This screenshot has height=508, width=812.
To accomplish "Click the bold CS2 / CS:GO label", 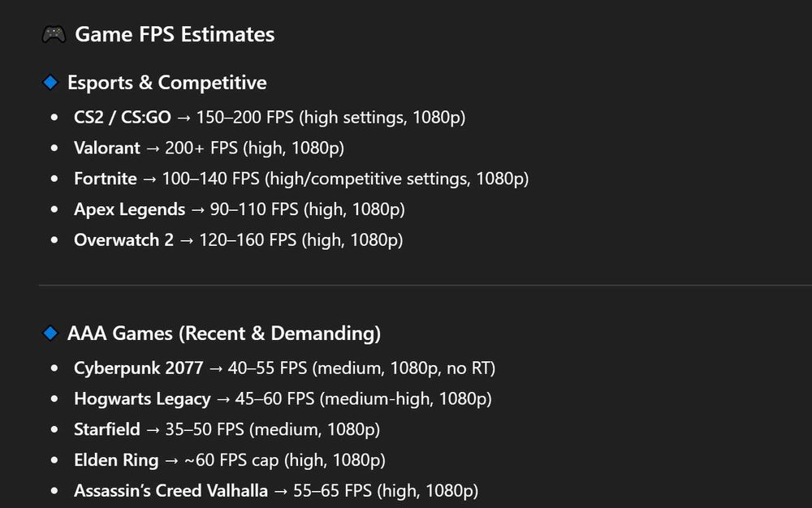I will pos(122,117).
